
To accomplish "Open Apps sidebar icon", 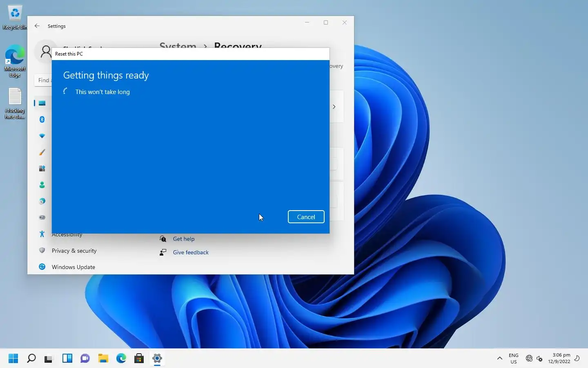I will (42, 168).
